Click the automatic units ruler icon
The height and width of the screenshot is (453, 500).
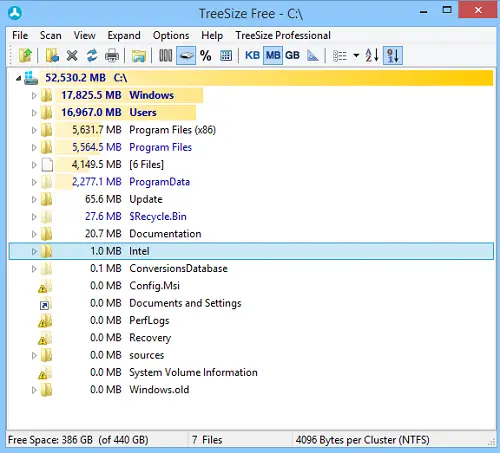[313, 55]
